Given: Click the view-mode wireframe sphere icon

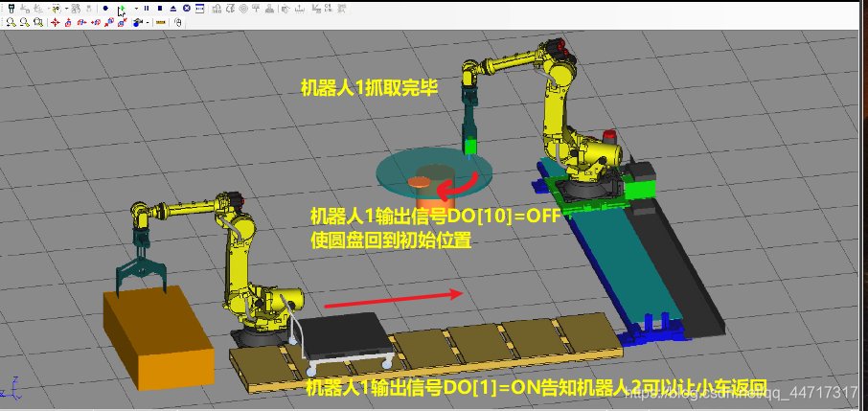Looking at the screenshot, I should tap(138, 23).
